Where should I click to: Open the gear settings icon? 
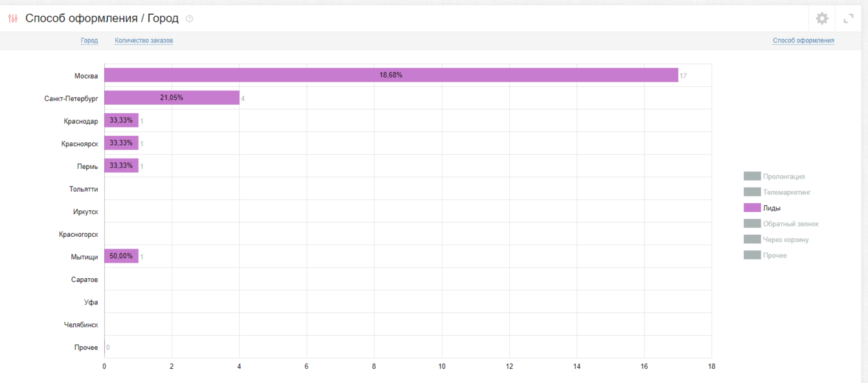pos(822,19)
